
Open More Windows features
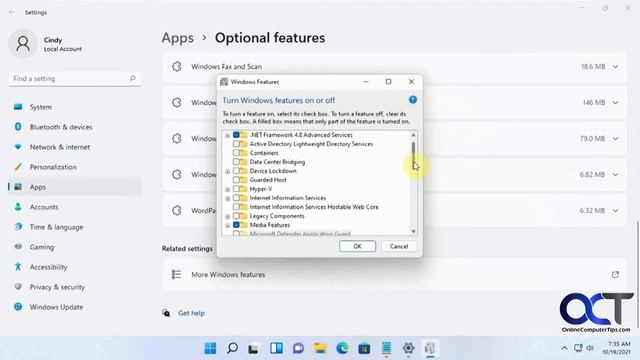(x=394, y=275)
